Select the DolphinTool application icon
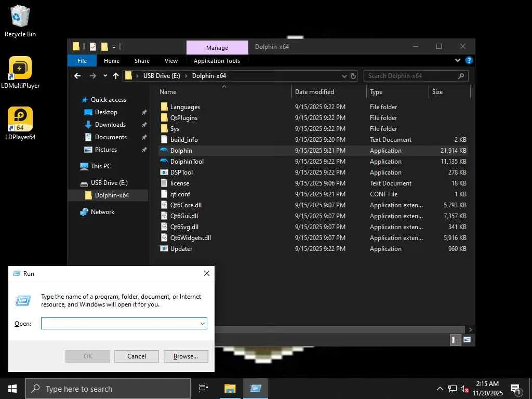The height and width of the screenshot is (399, 532). [164, 161]
